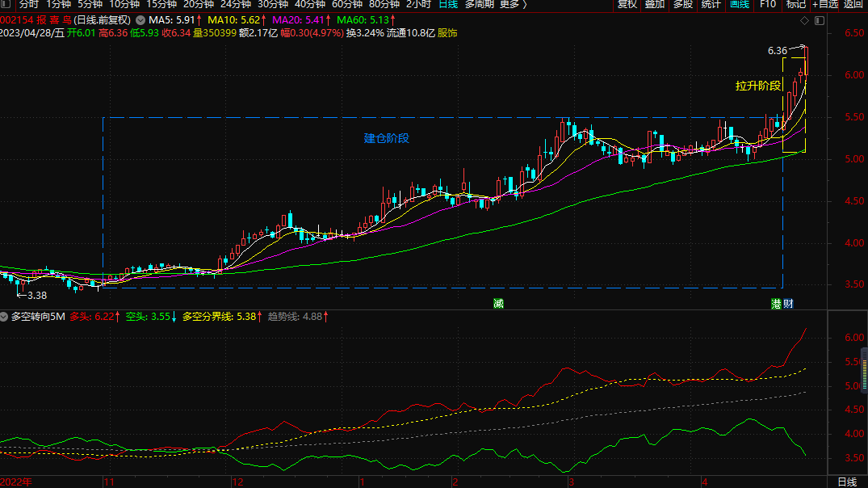The image size is (868, 488).
Task: Open the 多空转向5M indicator settings icon
Action: point(5,318)
